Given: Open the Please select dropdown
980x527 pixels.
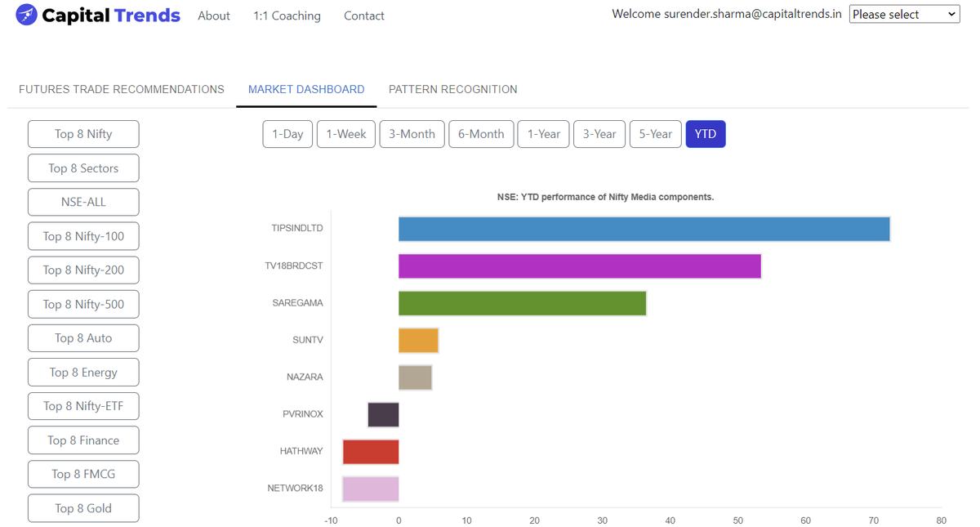Looking at the screenshot, I should click(x=904, y=14).
